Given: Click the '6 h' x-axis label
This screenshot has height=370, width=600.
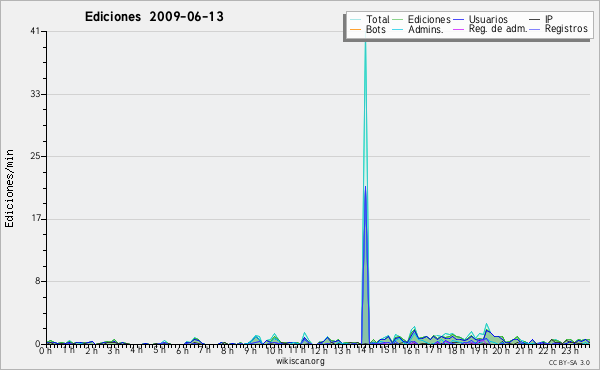Looking at the screenshot, I should [x=182, y=350].
